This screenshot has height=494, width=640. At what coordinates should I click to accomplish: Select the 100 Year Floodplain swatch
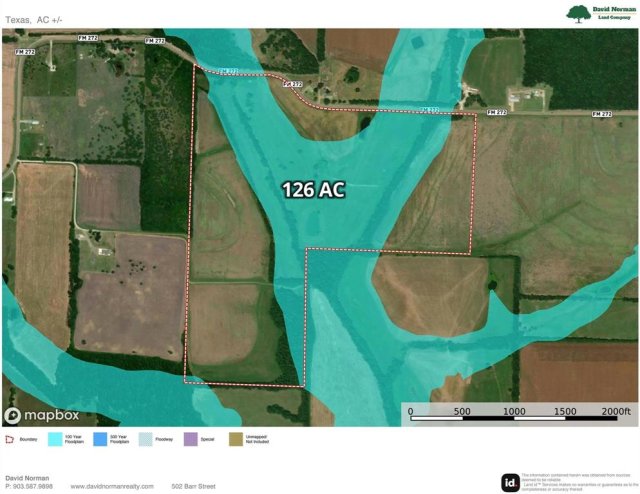(55, 439)
